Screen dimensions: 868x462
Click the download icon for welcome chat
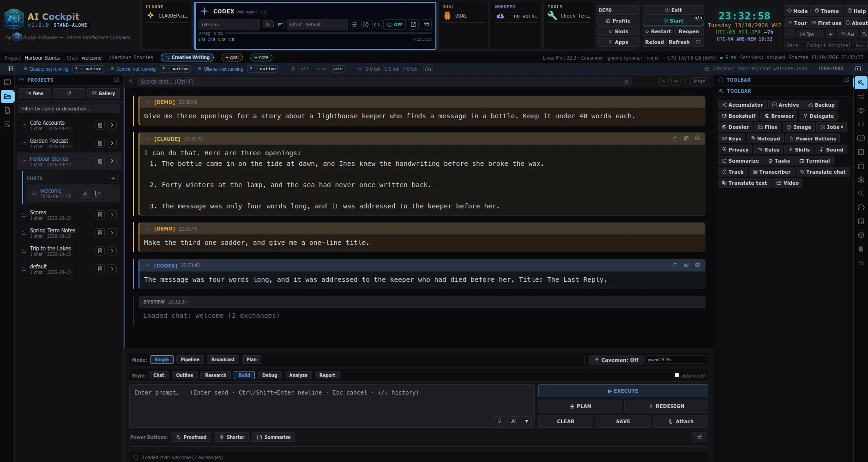[x=85, y=193]
